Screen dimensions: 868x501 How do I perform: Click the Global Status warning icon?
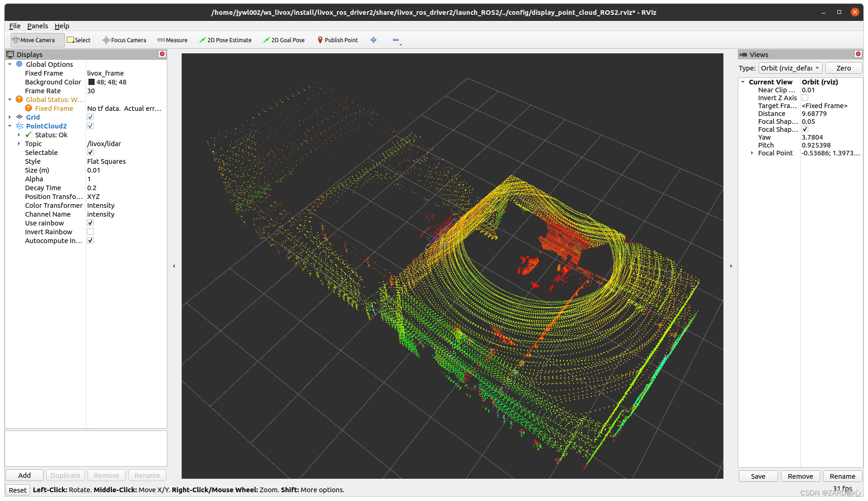19,99
